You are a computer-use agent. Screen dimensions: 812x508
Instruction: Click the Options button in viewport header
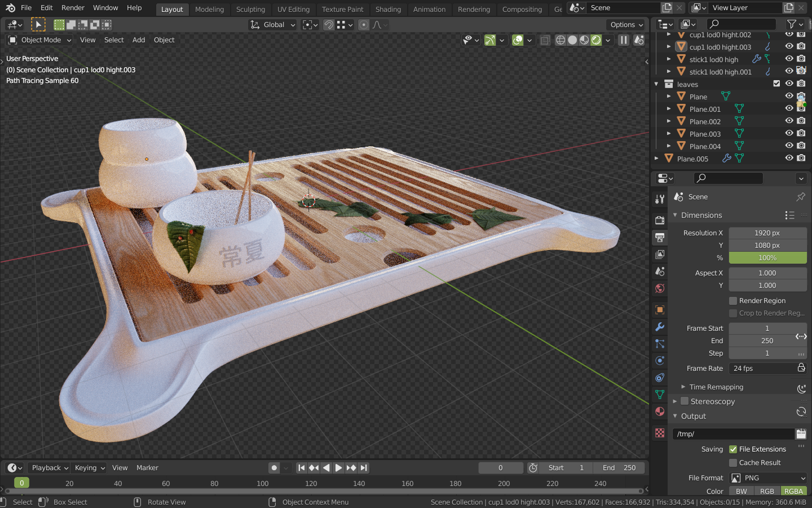tap(626, 25)
